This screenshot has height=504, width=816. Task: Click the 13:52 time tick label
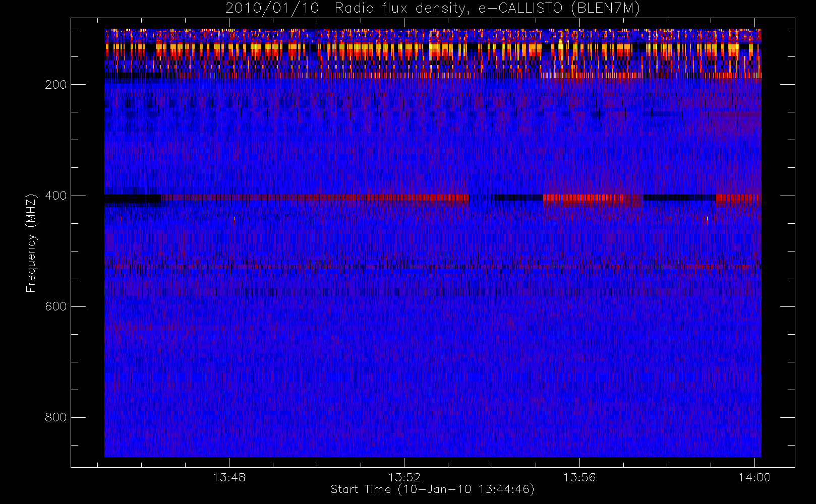coord(404,477)
